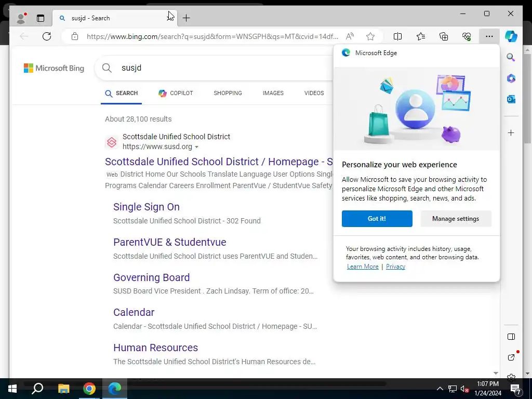Open Windows taskbar search

(x=37, y=389)
